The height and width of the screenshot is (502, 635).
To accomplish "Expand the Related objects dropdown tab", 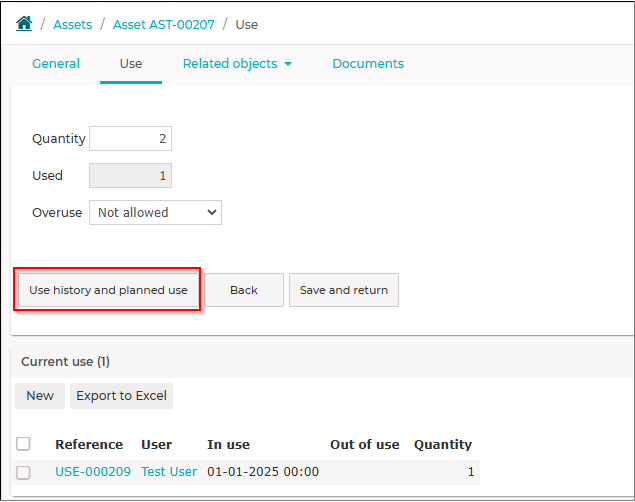I will (237, 64).
